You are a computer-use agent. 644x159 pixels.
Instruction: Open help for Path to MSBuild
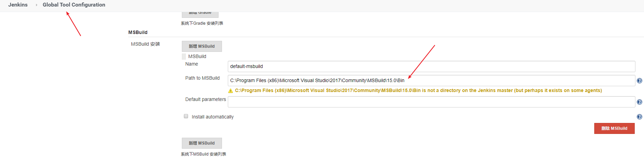tap(639, 81)
